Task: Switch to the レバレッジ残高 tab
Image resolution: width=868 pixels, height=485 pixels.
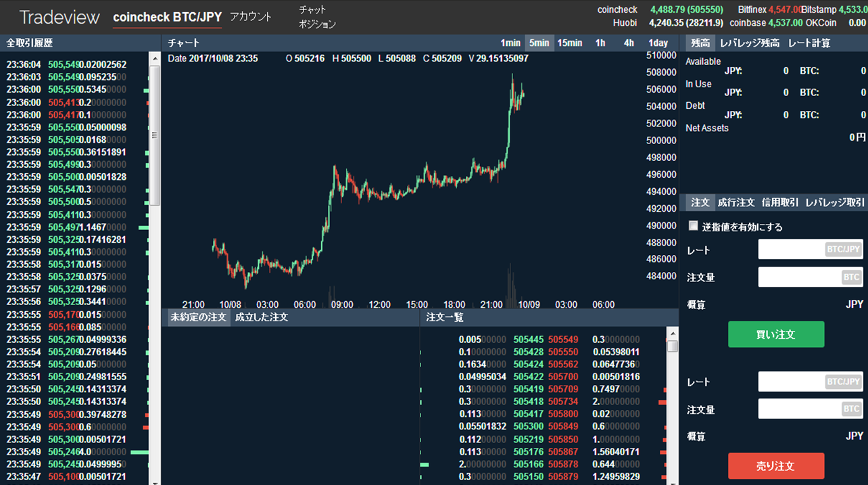Action: [750, 42]
